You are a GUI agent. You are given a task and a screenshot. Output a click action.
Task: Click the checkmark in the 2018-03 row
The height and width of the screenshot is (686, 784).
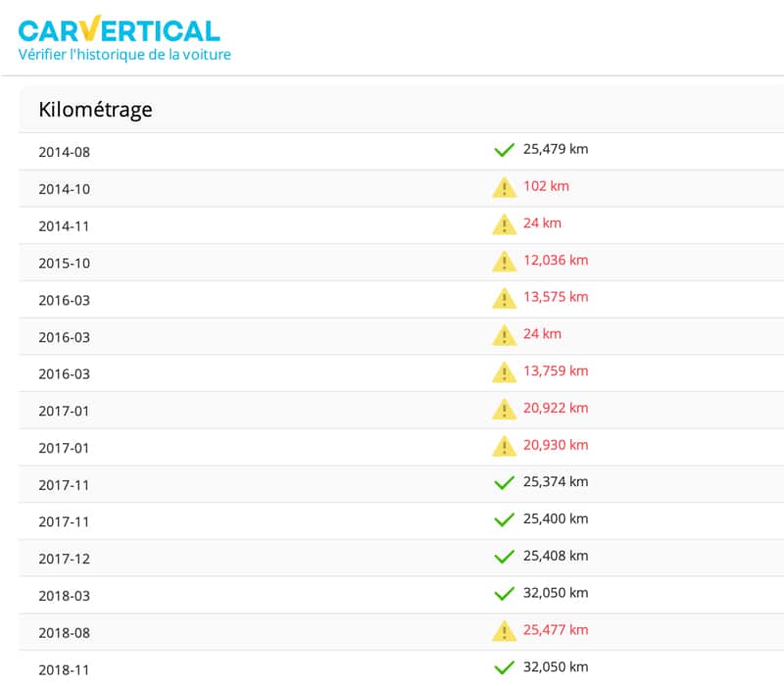point(504,594)
